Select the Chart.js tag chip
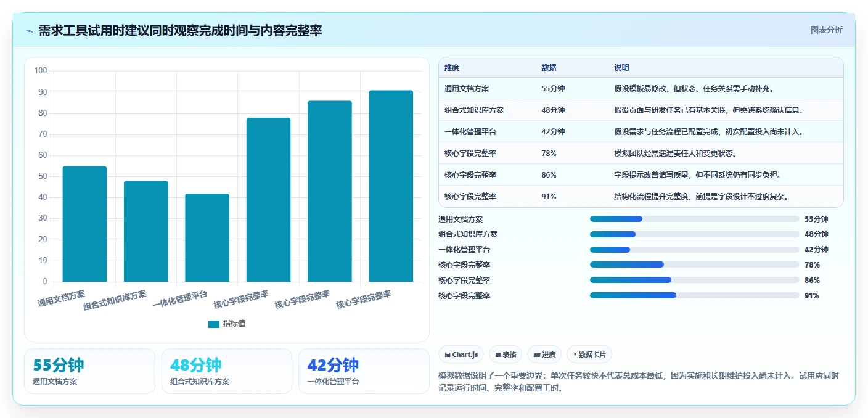 461,354
